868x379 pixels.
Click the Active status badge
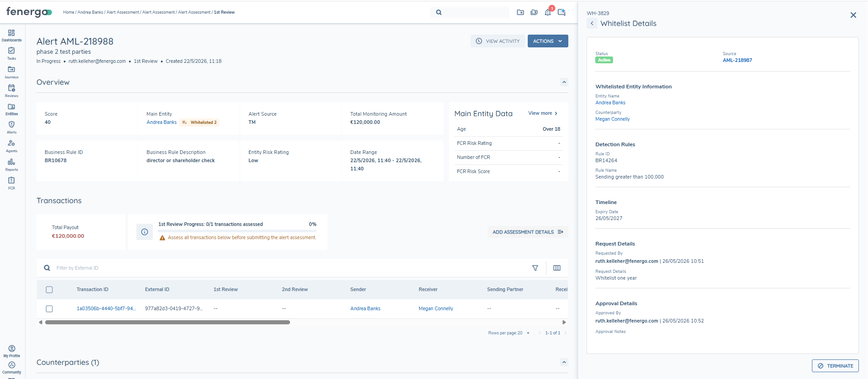[604, 60]
